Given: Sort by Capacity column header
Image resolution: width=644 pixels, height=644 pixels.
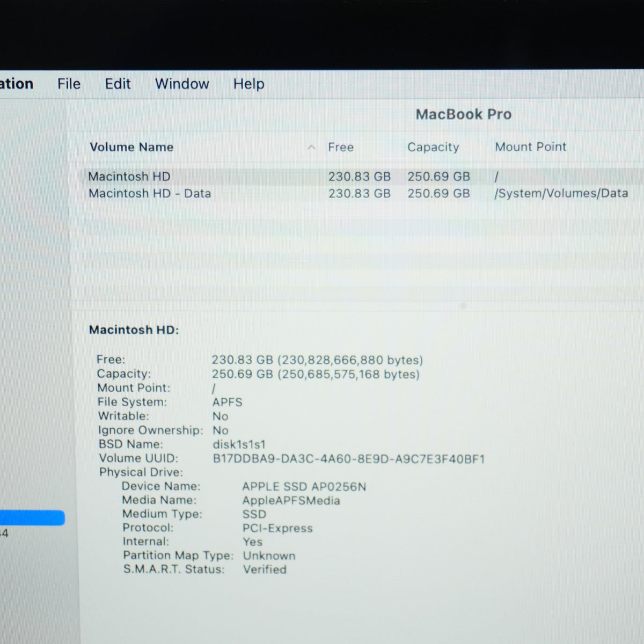Looking at the screenshot, I should point(433,147).
